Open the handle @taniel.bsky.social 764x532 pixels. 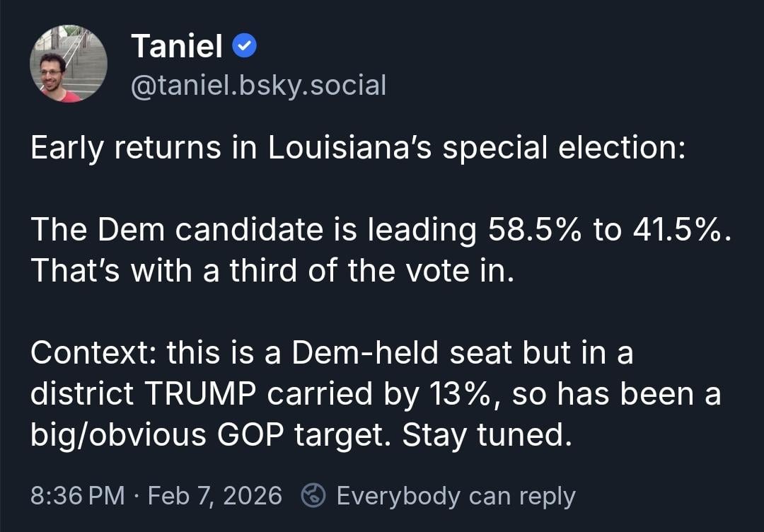[x=259, y=86]
